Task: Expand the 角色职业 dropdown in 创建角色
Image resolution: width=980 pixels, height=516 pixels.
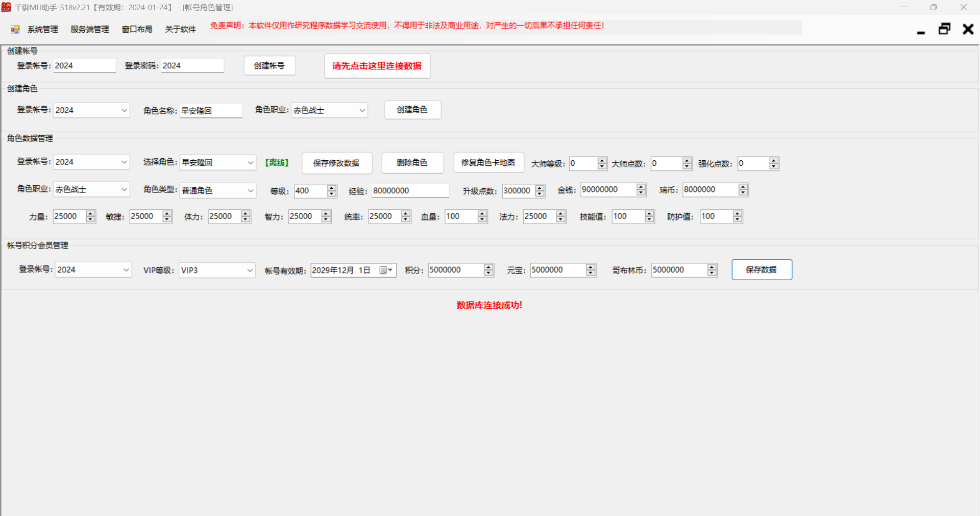Action: tap(362, 110)
